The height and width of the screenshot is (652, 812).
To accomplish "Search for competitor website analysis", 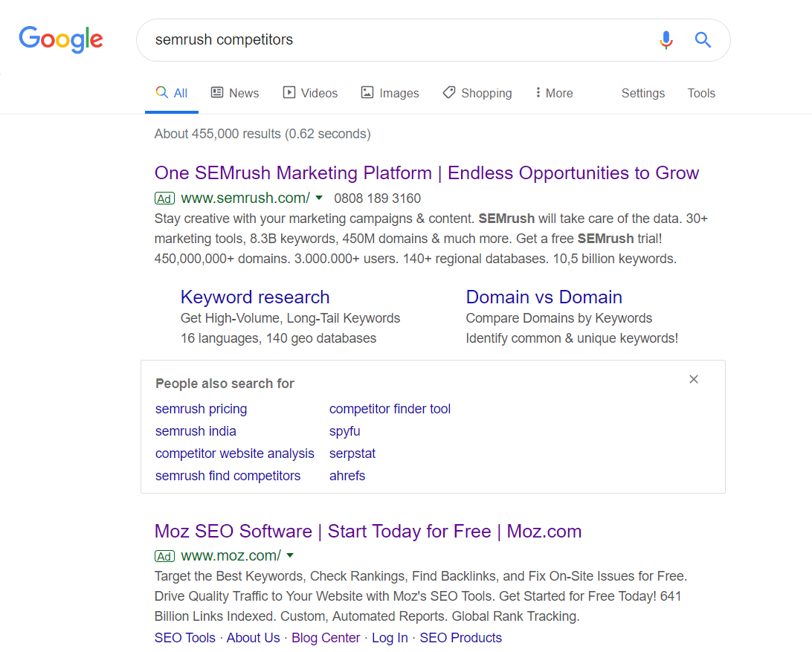I will 234,454.
